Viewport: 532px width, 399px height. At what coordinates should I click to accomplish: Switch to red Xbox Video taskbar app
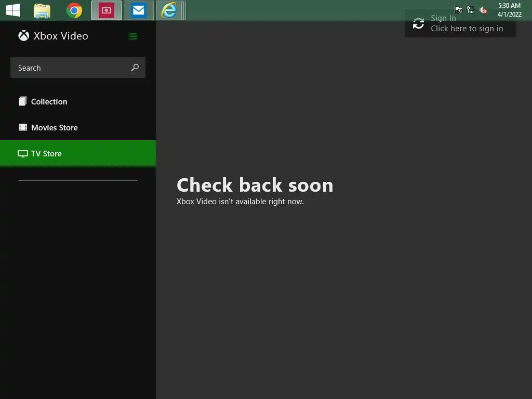[x=107, y=10]
